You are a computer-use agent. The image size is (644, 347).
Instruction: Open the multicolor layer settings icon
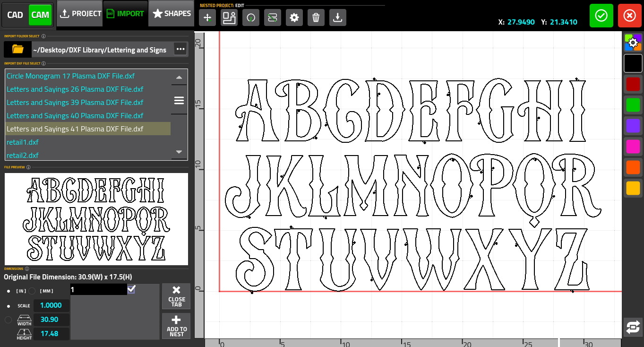[633, 43]
